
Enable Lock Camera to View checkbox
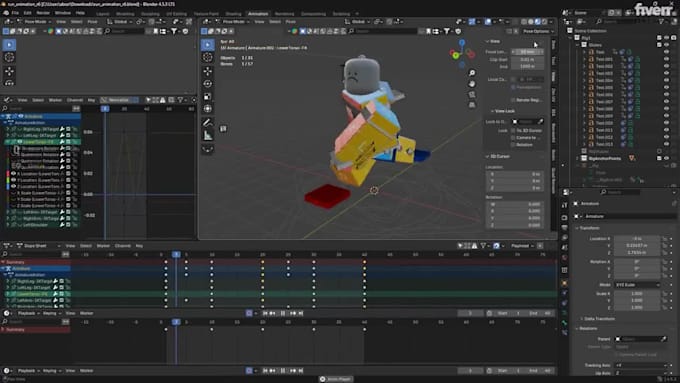(513, 137)
